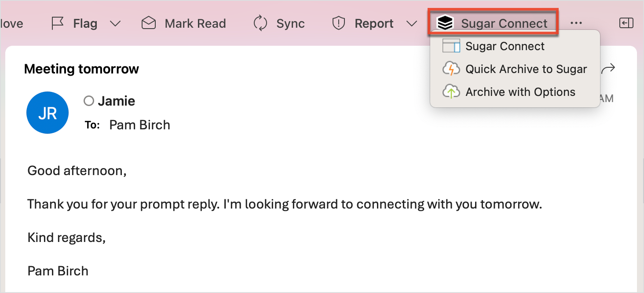
Task: Select Quick Archive to Sugar menu item
Action: tap(526, 69)
